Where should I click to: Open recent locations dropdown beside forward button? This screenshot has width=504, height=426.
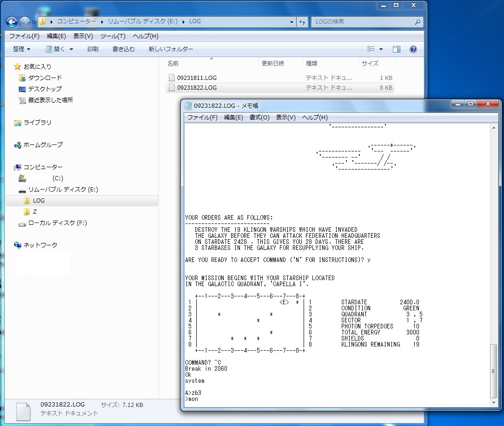click(x=34, y=22)
